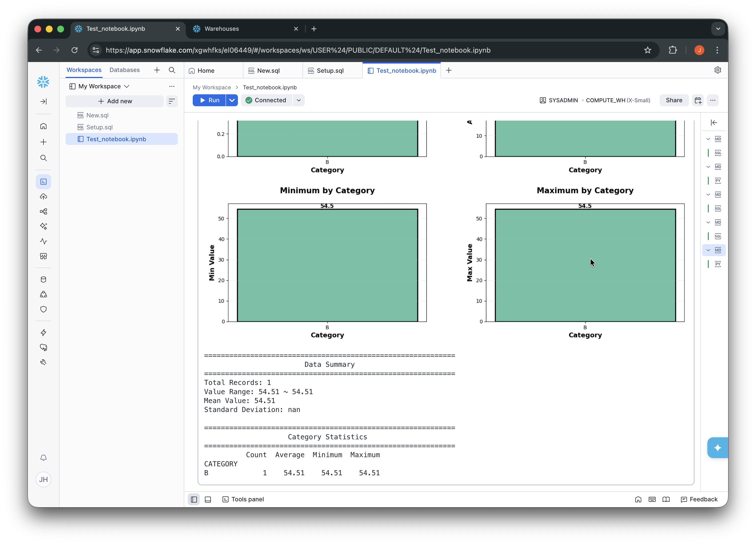Open Marketplace store icon in sidebar

coord(43,256)
